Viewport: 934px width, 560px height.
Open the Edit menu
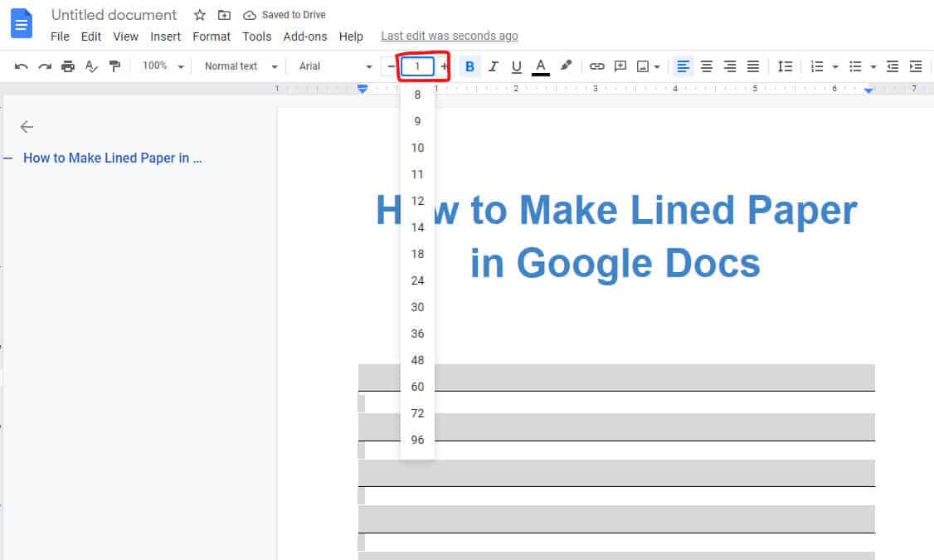point(91,37)
